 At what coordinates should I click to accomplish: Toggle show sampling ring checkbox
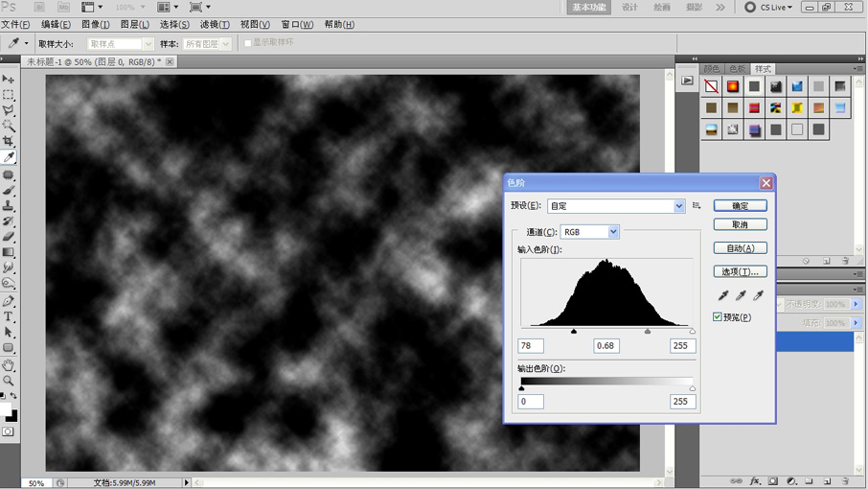coord(248,42)
